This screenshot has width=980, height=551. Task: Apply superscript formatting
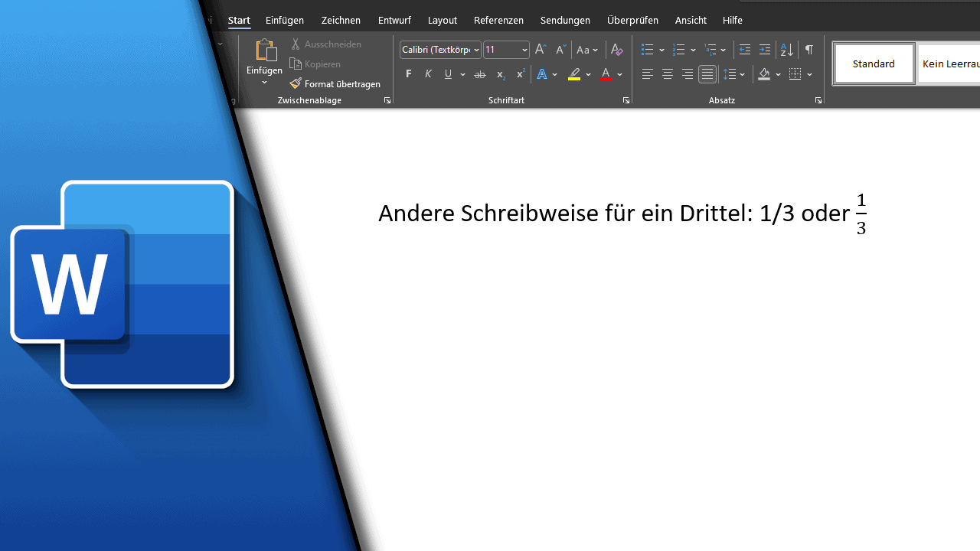click(x=519, y=74)
